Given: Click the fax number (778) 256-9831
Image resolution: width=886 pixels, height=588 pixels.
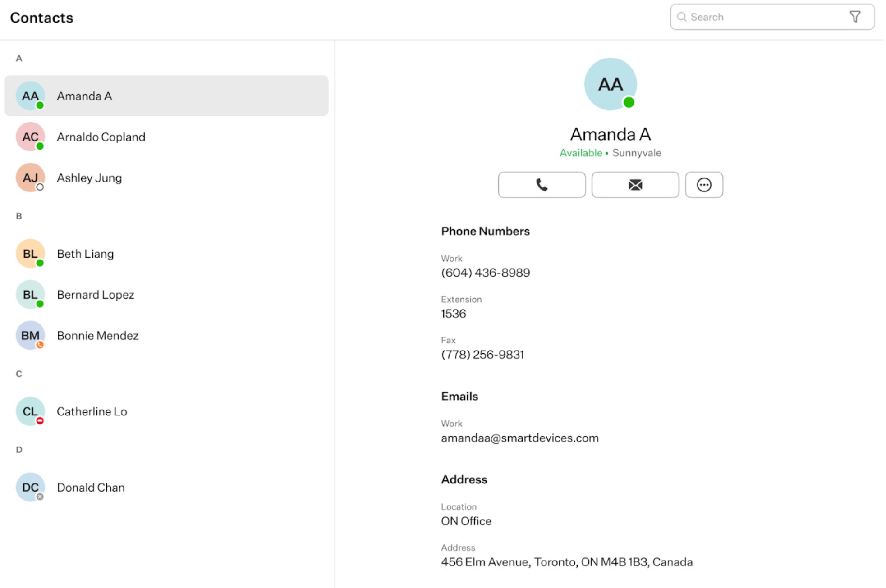Looking at the screenshot, I should tap(482, 355).
